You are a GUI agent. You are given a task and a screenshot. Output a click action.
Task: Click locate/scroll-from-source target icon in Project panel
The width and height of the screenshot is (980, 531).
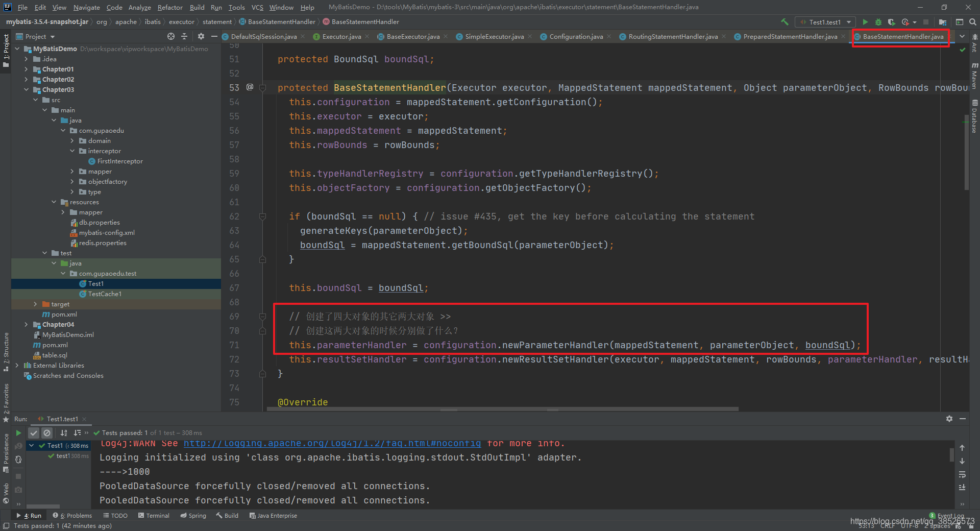click(171, 36)
